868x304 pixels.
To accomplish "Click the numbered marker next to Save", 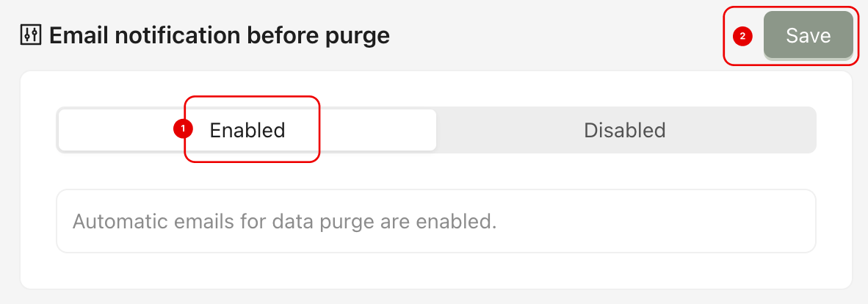I will click(x=742, y=35).
